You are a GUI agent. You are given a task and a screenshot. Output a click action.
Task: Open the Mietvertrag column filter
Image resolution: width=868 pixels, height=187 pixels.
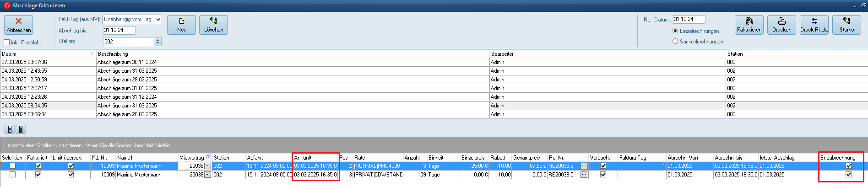click(x=209, y=157)
